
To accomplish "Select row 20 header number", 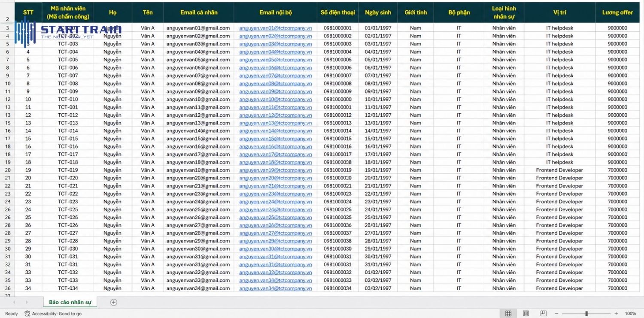I will pyautogui.click(x=7, y=170).
